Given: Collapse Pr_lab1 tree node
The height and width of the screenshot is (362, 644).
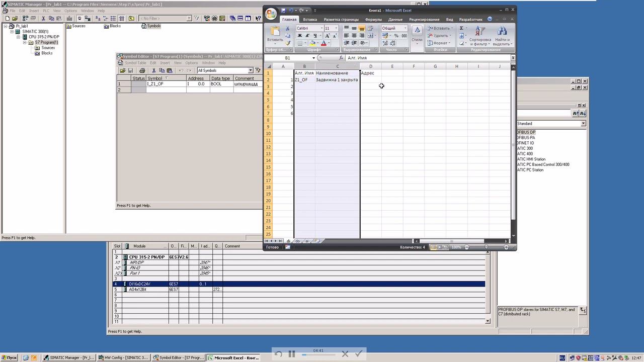Looking at the screenshot, I should click(6, 26).
